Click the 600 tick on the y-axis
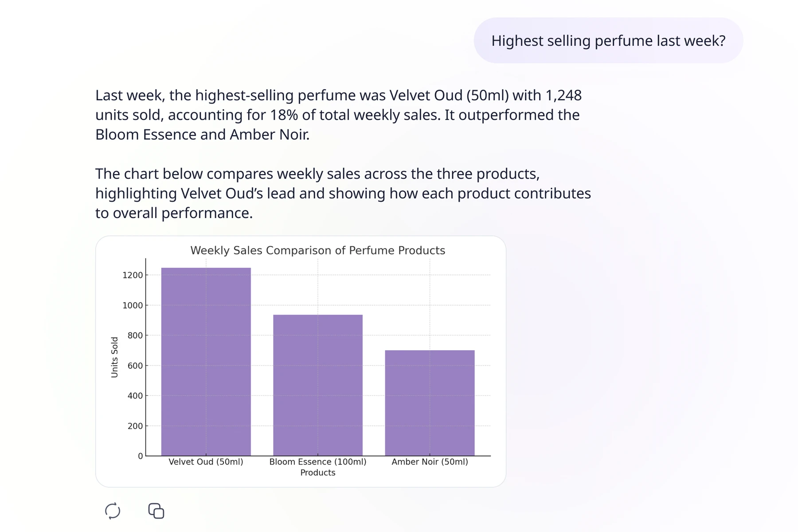The width and height of the screenshot is (798, 532). click(135, 366)
